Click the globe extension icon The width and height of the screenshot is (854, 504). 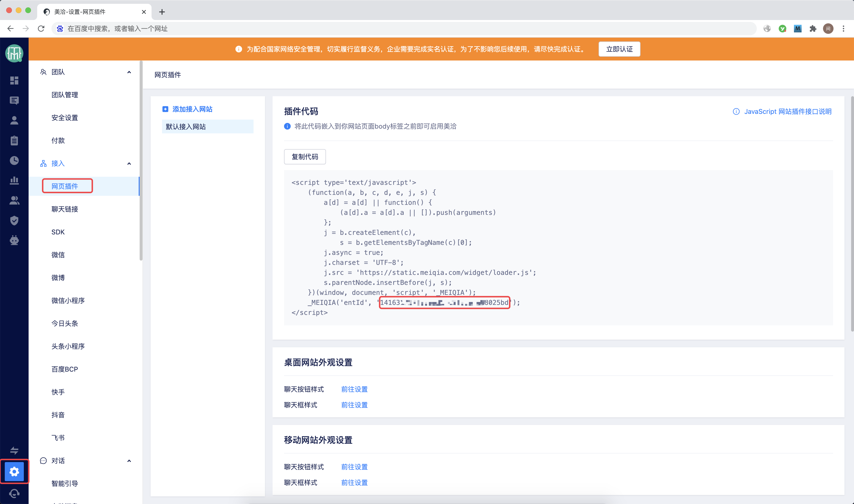767,29
